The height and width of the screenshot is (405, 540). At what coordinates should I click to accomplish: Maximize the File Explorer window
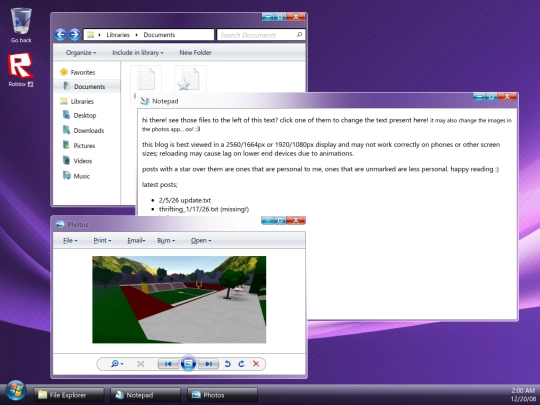point(280,17)
